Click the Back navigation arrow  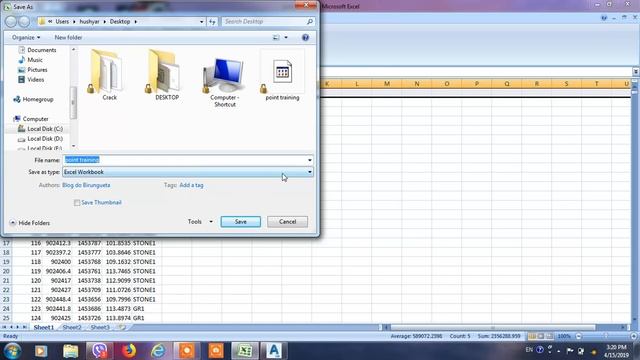point(11,22)
